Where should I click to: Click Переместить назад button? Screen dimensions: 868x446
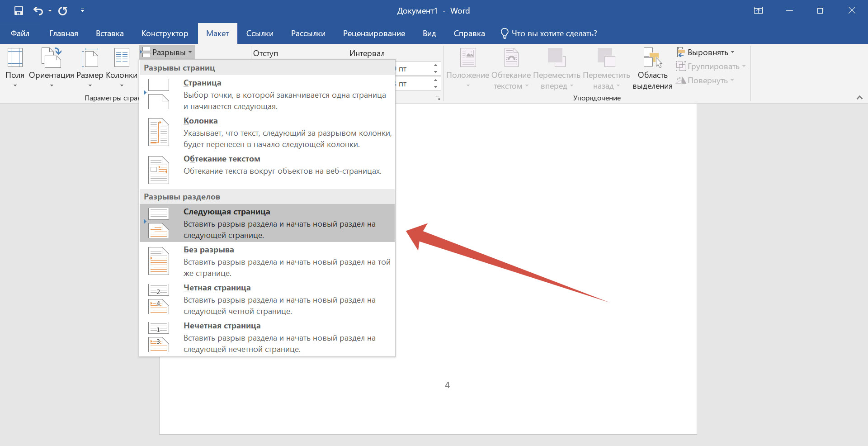606,68
